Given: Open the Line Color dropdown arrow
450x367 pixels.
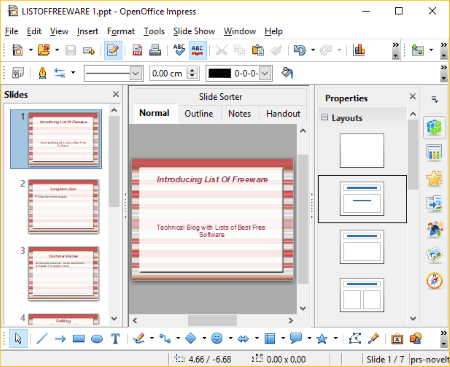Looking at the screenshot, I should 265,73.
